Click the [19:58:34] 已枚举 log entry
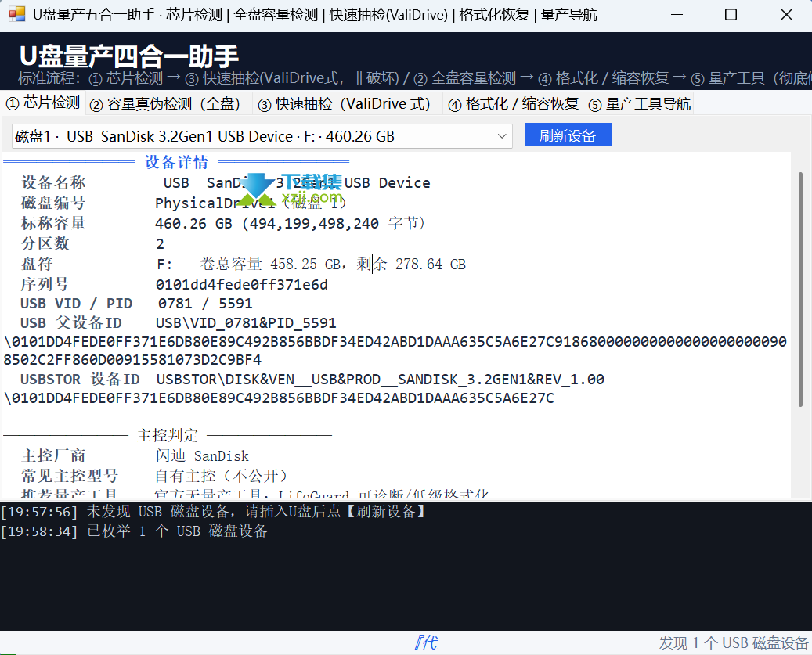812x655 pixels. (x=134, y=531)
